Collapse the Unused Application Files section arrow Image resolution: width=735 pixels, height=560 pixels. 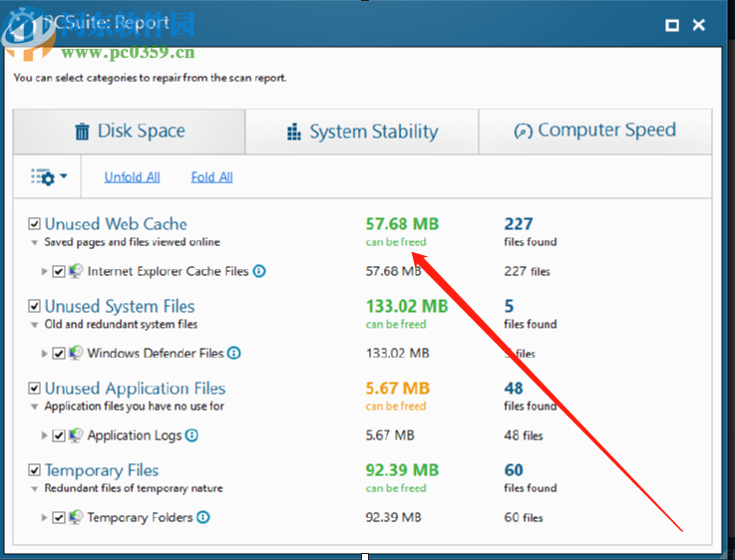click(x=34, y=407)
